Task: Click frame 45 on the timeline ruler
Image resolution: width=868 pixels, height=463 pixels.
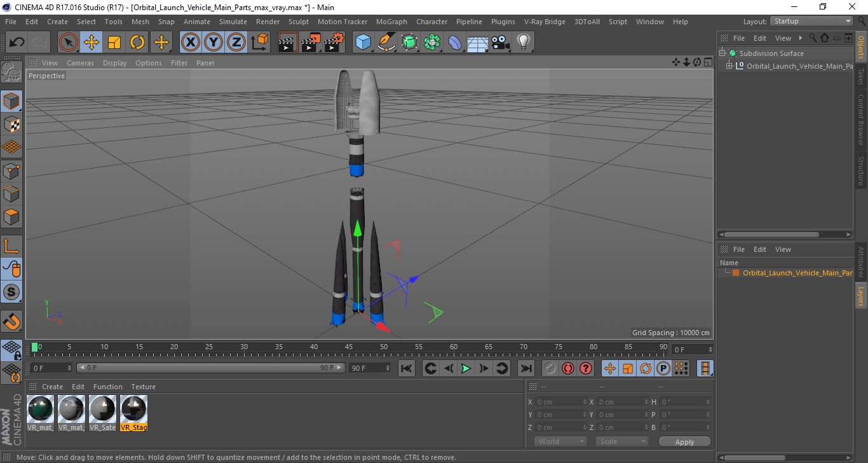Action: pyautogui.click(x=349, y=347)
